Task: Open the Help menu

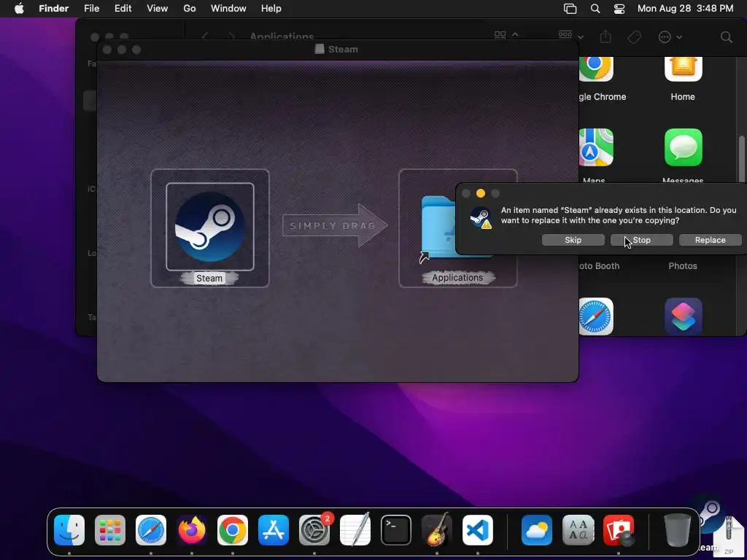Action: pyautogui.click(x=271, y=9)
